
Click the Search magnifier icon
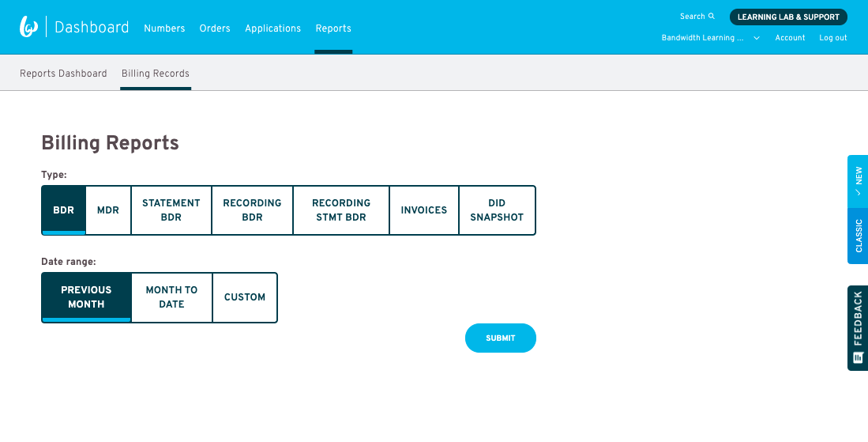click(712, 17)
